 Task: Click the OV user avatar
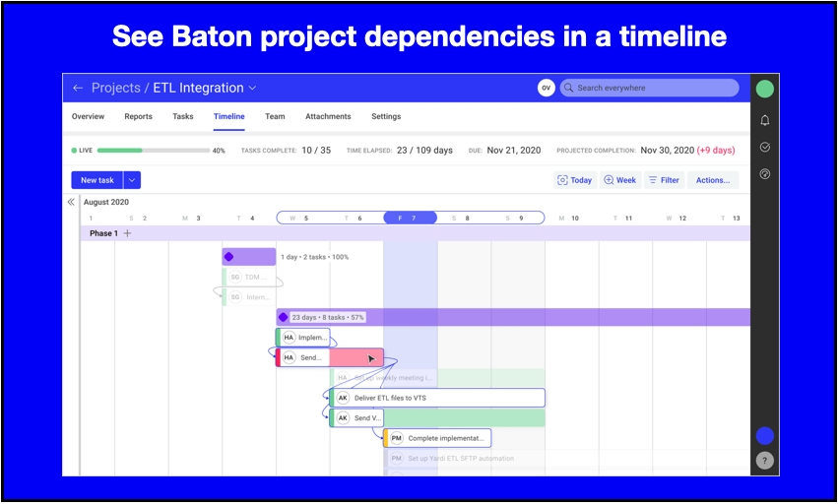click(x=547, y=88)
